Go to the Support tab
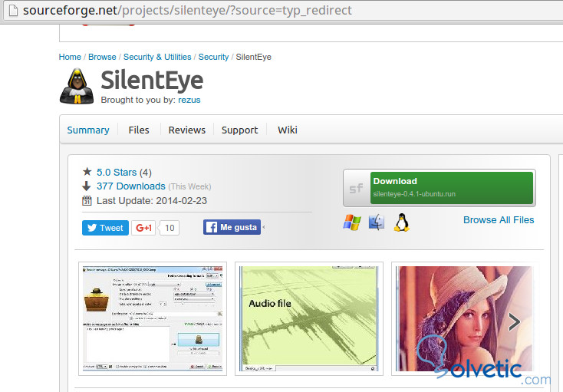The width and height of the screenshot is (563, 392). 239,130
